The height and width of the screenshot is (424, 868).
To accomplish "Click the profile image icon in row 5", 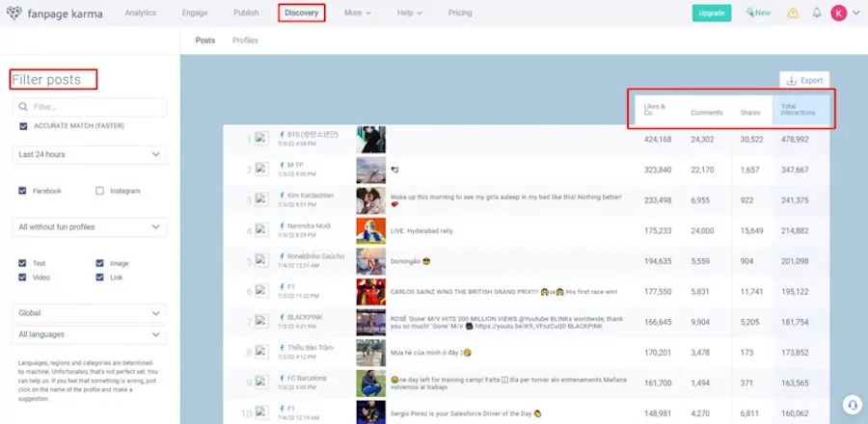I will [x=261, y=260].
